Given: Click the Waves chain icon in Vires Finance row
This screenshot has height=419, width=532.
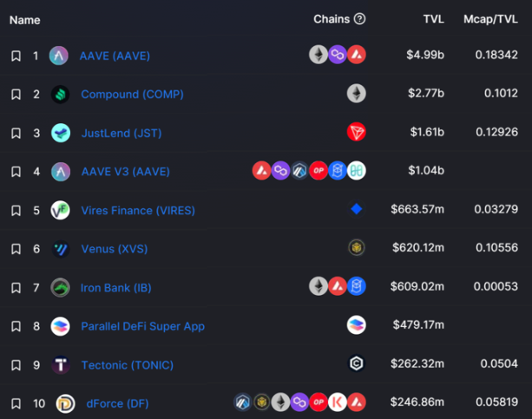Looking at the screenshot, I should tap(356, 209).
